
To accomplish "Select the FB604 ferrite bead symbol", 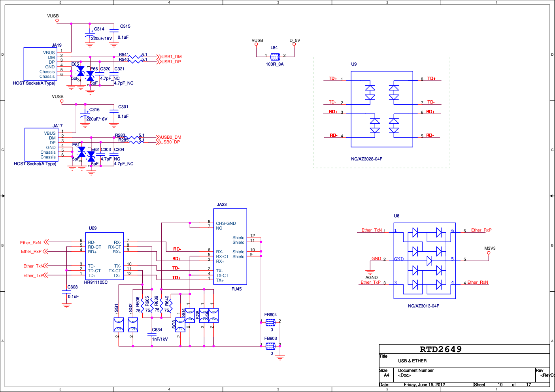I will [270, 322].
